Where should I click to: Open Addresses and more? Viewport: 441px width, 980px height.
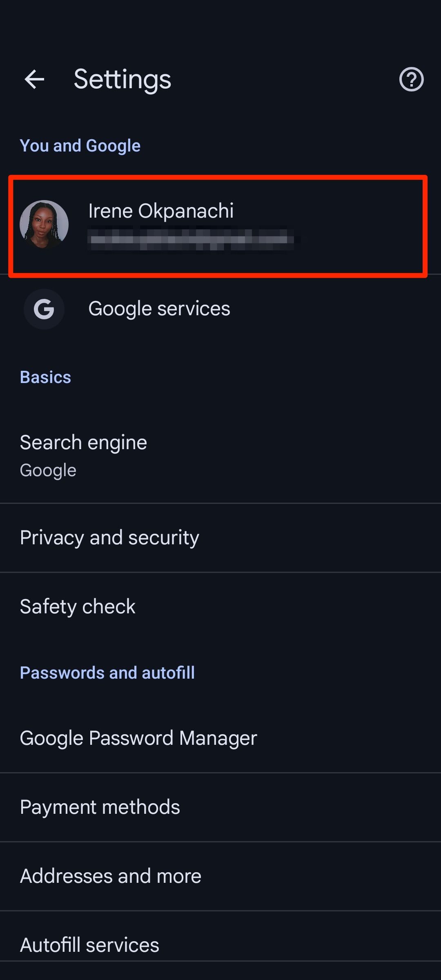click(x=111, y=875)
